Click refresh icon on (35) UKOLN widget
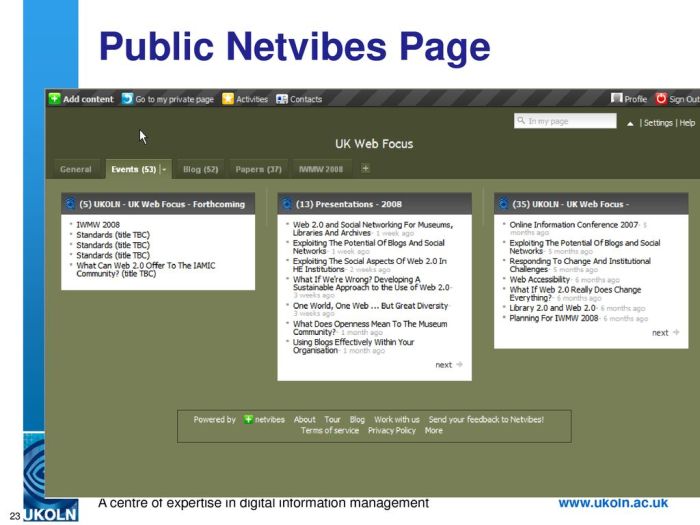 [x=503, y=204]
